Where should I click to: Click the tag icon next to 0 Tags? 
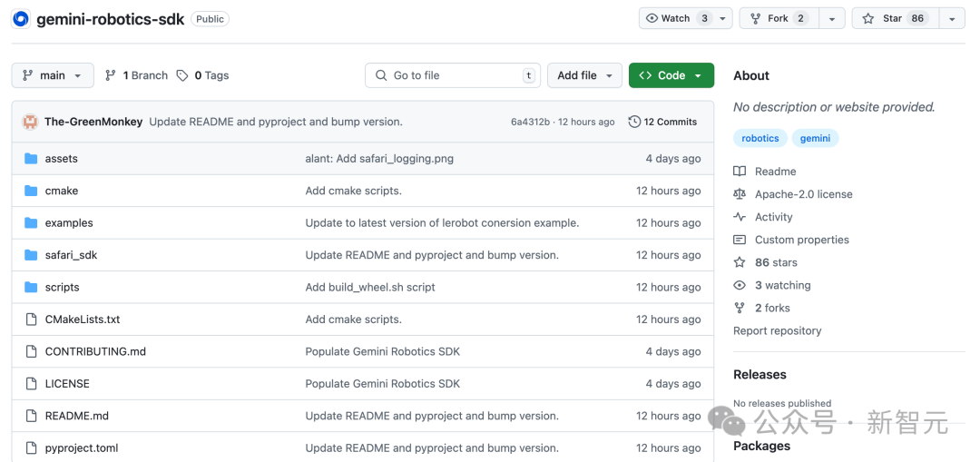[182, 75]
